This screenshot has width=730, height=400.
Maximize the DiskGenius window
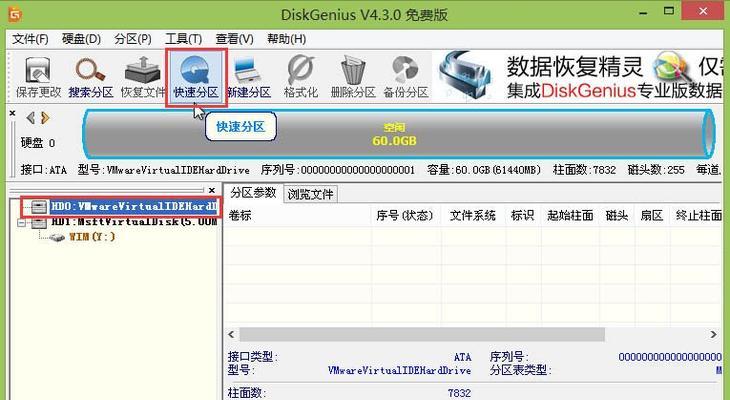[669, 11]
